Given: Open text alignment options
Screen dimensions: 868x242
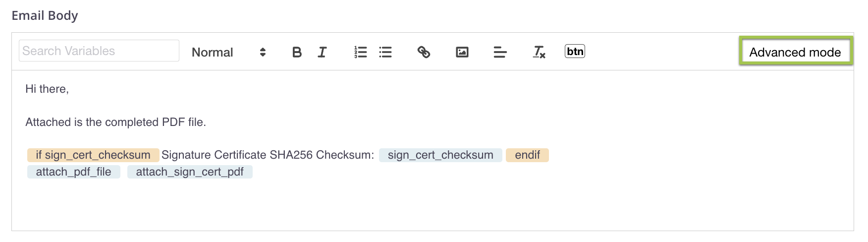Looking at the screenshot, I should (500, 52).
